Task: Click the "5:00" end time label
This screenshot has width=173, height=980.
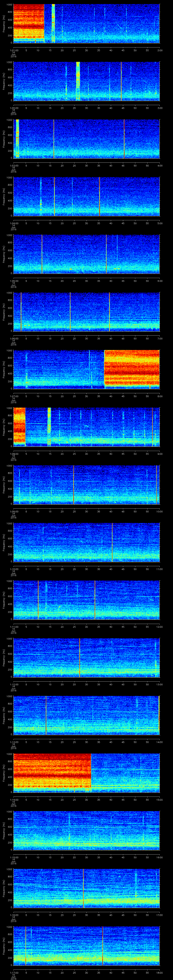Action: tap(160, 223)
